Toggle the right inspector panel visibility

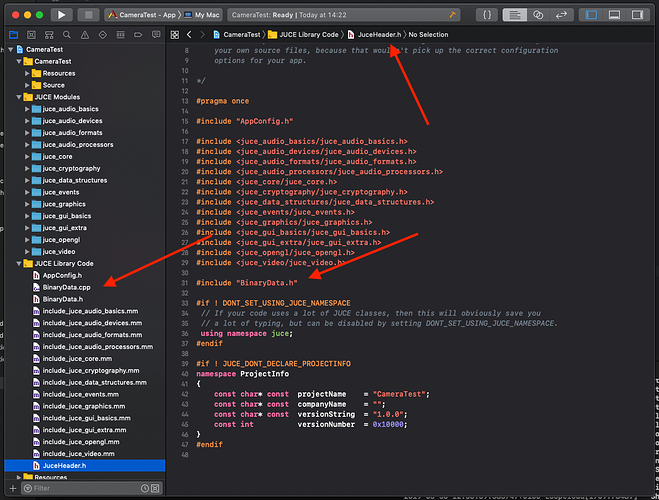coord(636,15)
